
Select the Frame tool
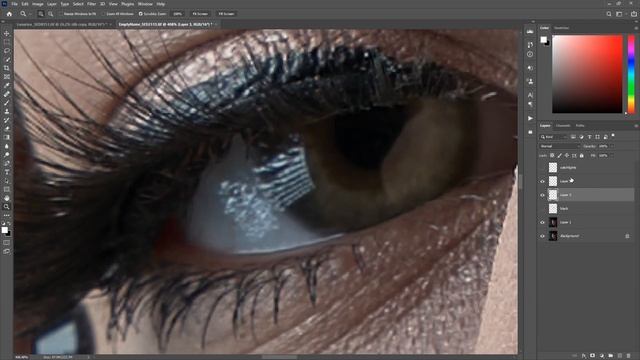(7, 77)
